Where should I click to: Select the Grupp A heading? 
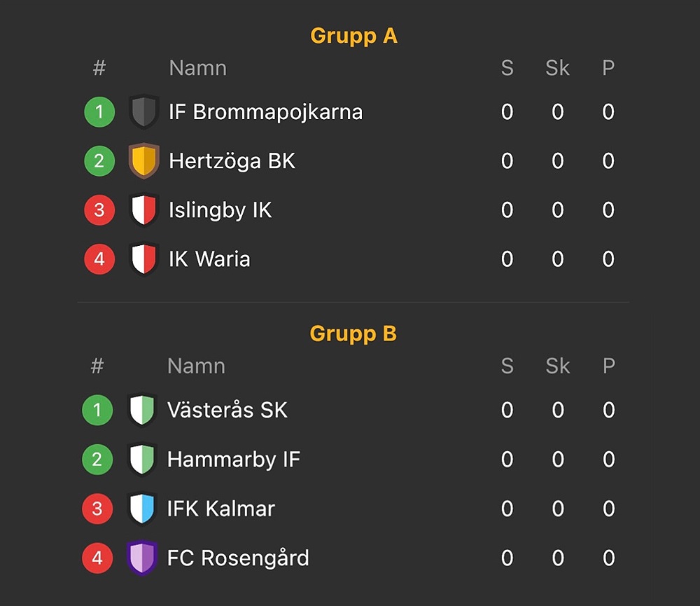[x=353, y=36]
